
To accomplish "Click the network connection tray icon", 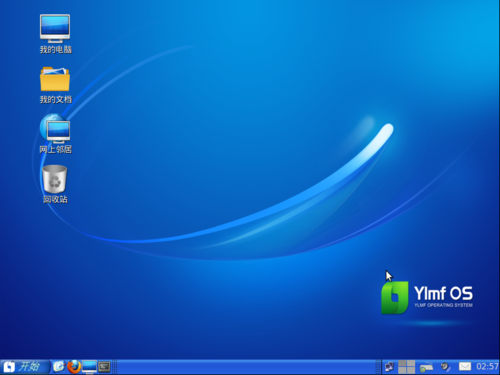I will click(389, 367).
